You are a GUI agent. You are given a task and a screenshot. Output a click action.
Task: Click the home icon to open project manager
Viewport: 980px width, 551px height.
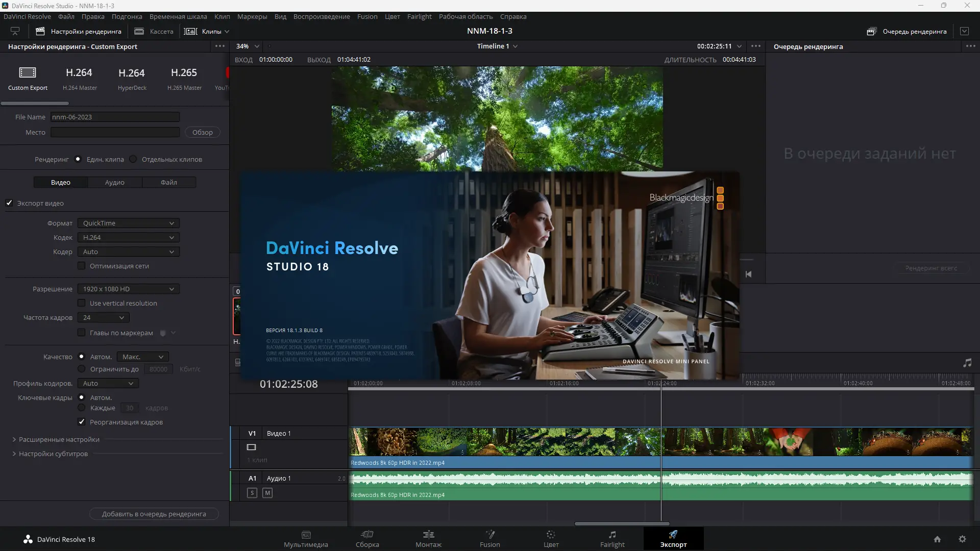click(x=938, y=539)
